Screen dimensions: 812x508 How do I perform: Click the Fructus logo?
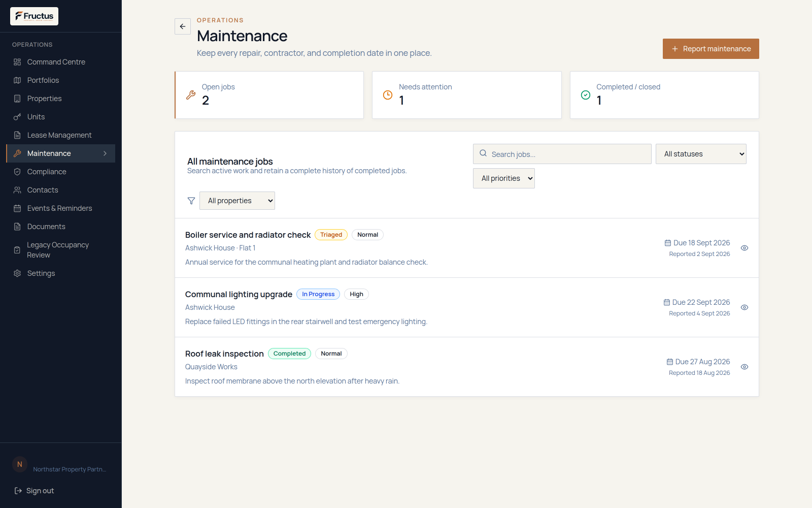34,16
